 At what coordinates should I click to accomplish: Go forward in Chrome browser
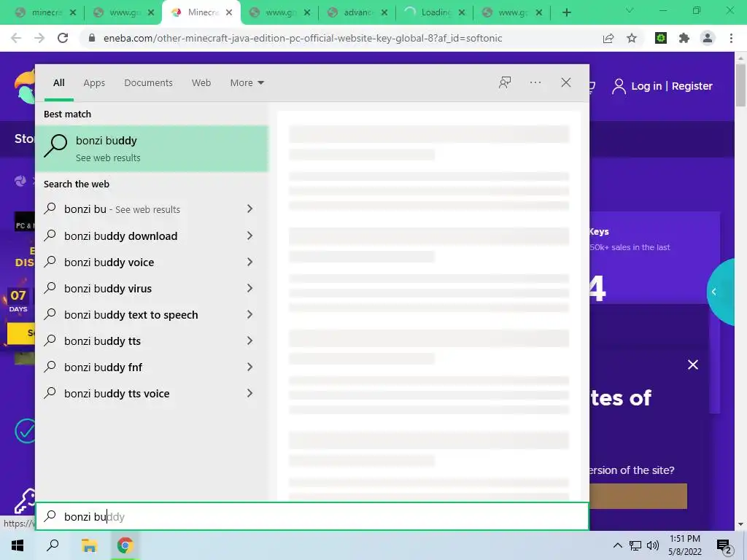39,38
